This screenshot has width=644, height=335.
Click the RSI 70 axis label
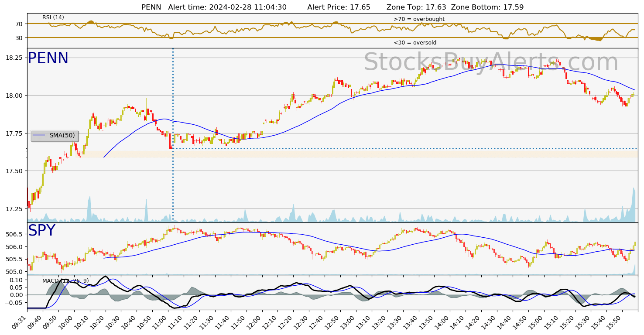19,24
